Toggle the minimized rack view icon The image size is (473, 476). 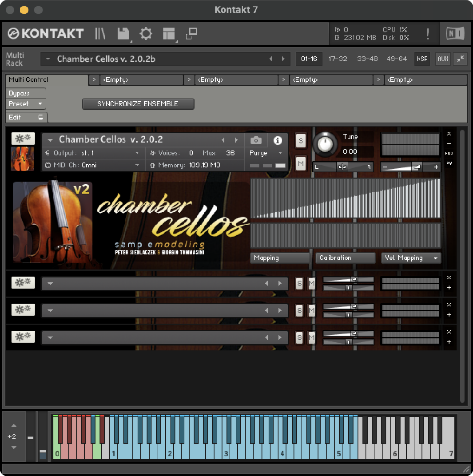pyautogui.click(x=192, y=33)
